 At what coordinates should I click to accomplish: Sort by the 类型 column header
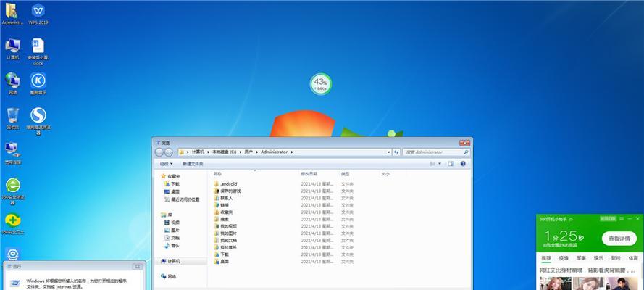[346, 174]
